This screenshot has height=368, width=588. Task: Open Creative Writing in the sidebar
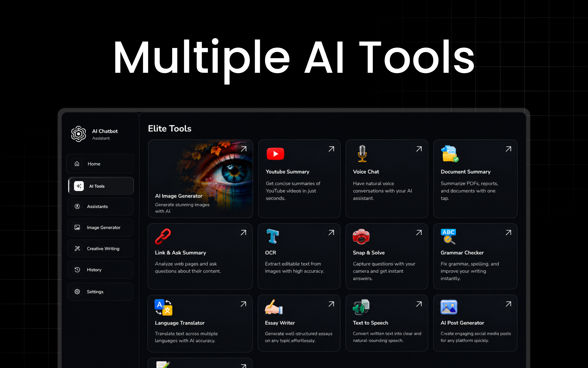click(x=100, y=248)
